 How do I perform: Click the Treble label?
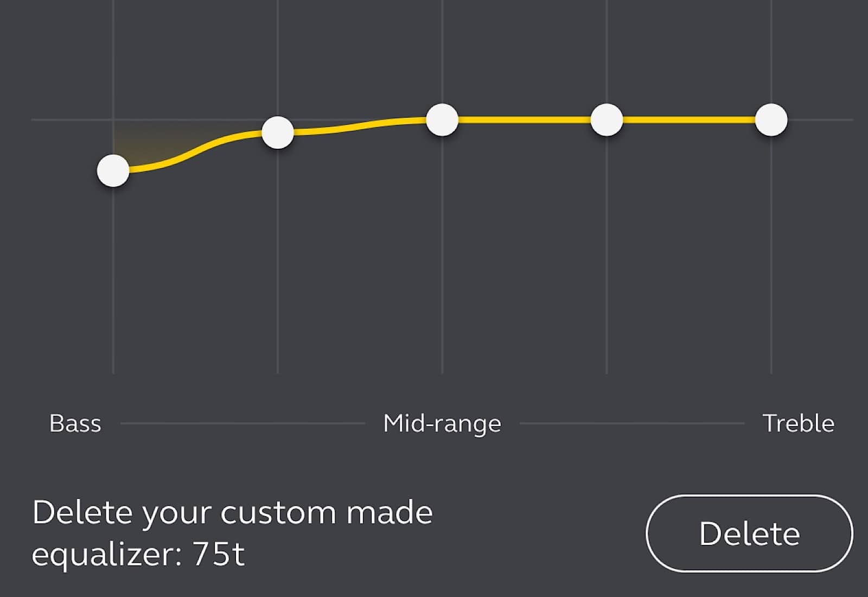pyautogui.click(x=799, y=423)
